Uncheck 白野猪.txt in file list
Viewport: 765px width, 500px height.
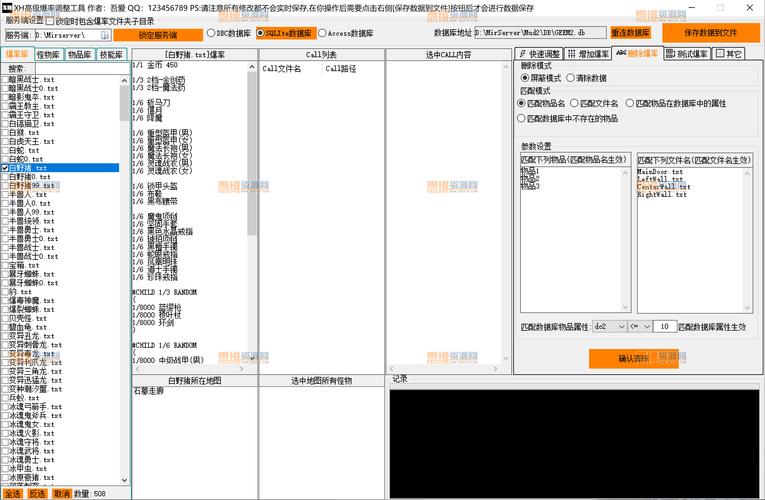tap(5, 168)
